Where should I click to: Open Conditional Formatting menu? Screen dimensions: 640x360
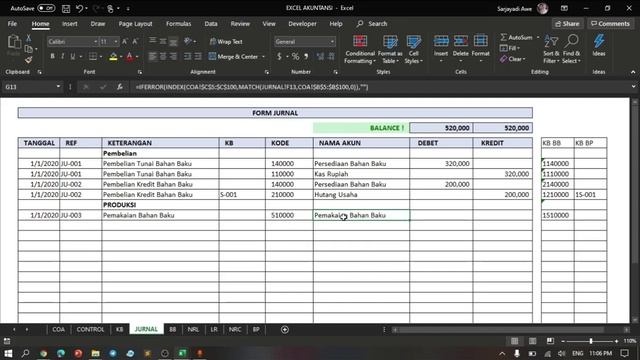[x=360, y=49]
